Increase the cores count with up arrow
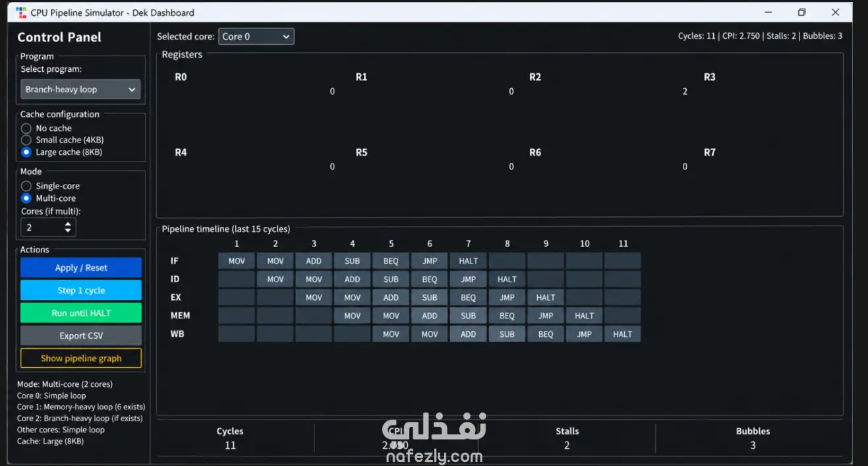This screenshot has height=466, width=868. (68, 224)
